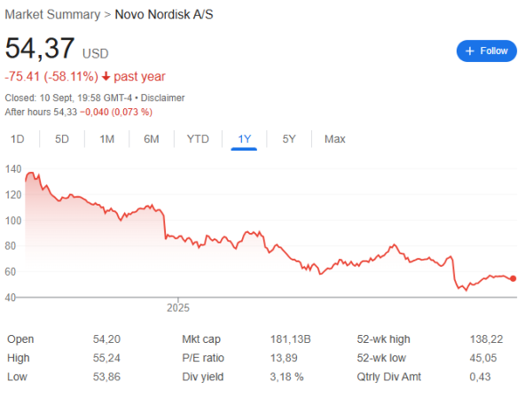Click the Novo Nordisk A/S title
The height and width of the screenshot is (397, 532).
coord(164,14)
